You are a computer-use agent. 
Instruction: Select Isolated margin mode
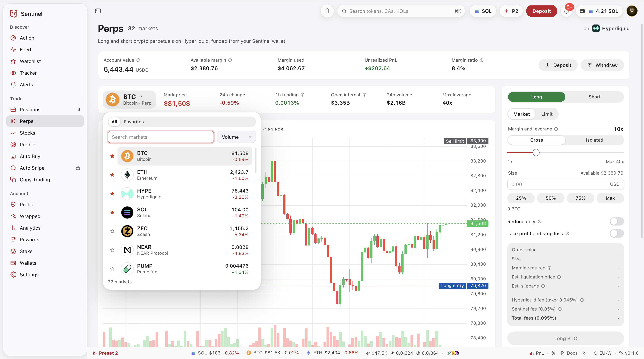point(594,140)
